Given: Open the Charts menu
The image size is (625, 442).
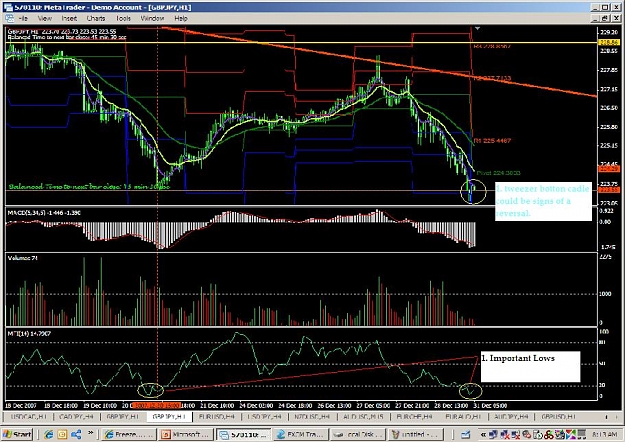Looking at the screenshot, I should tap(96, 18).
